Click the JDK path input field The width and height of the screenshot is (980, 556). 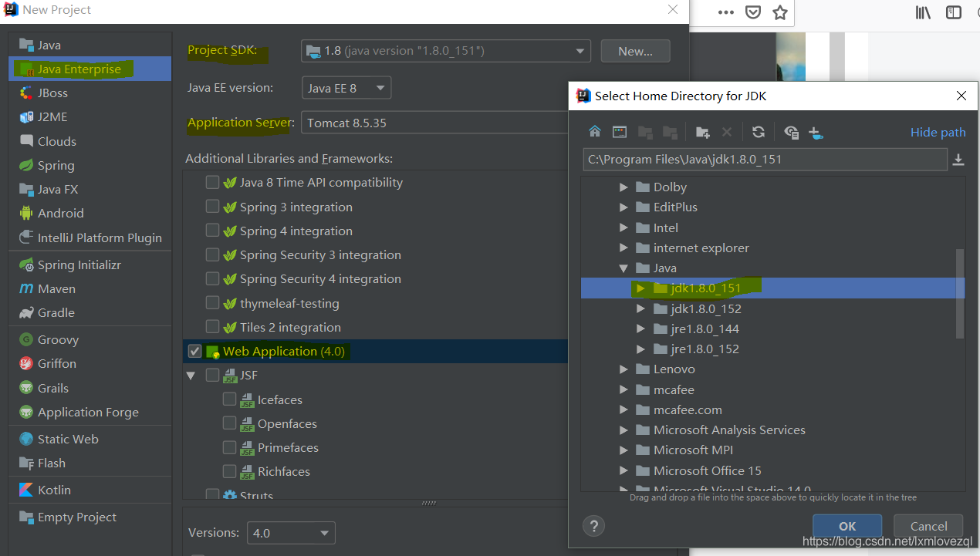(x=765, y=160)
